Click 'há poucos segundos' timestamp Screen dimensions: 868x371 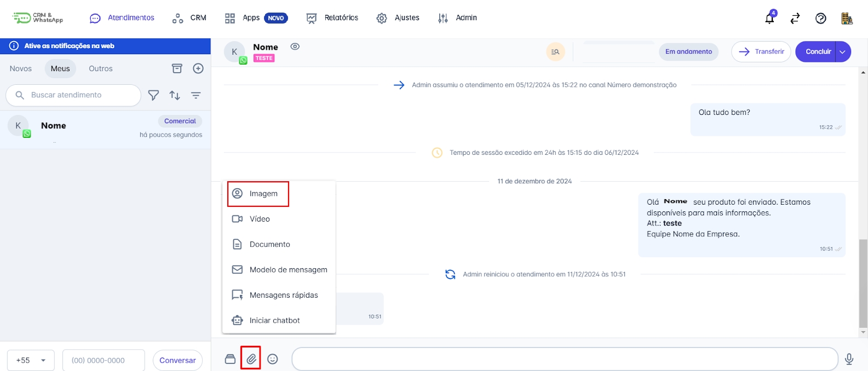pos(171,135)
